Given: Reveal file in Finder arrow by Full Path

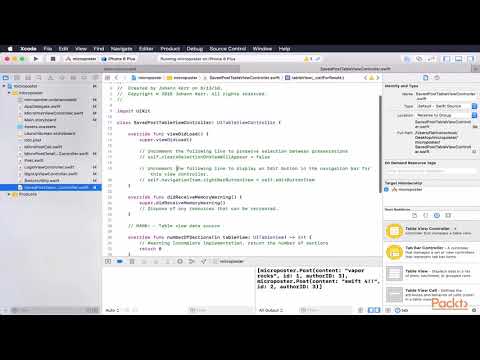Looking at the screenshot, I should coord(474,152).
